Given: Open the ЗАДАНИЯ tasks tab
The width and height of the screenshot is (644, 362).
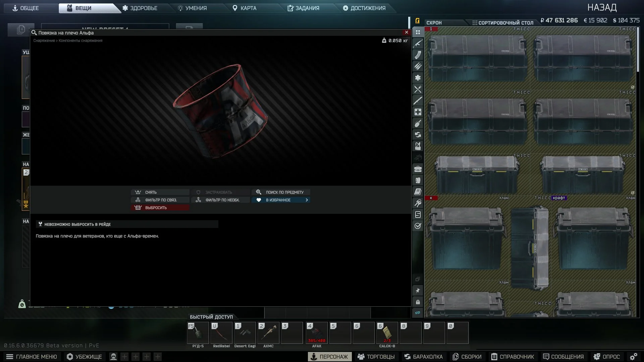Looking at the screenshot, I should (304, 8).
